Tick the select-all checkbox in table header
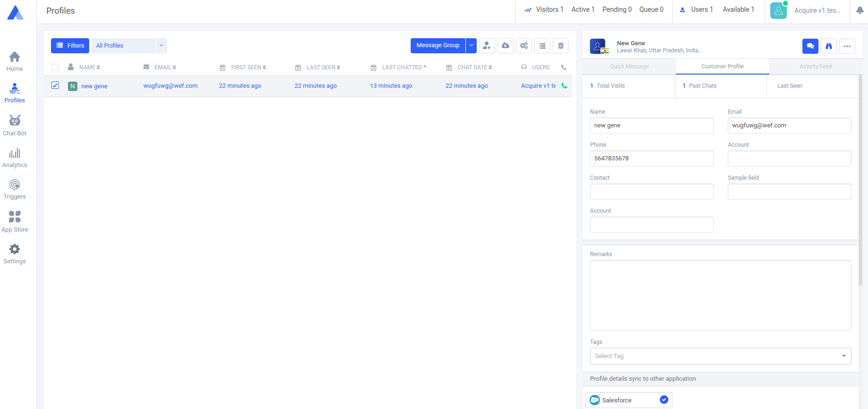This screenshot has width=868, height=409. tap(55, 67)
